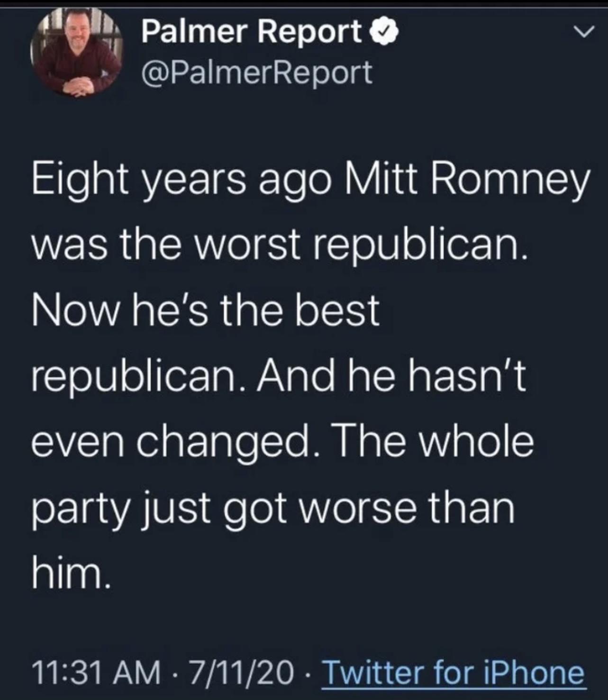
Task: Click "even changed" in the tweet body
Action: [172, 441]
